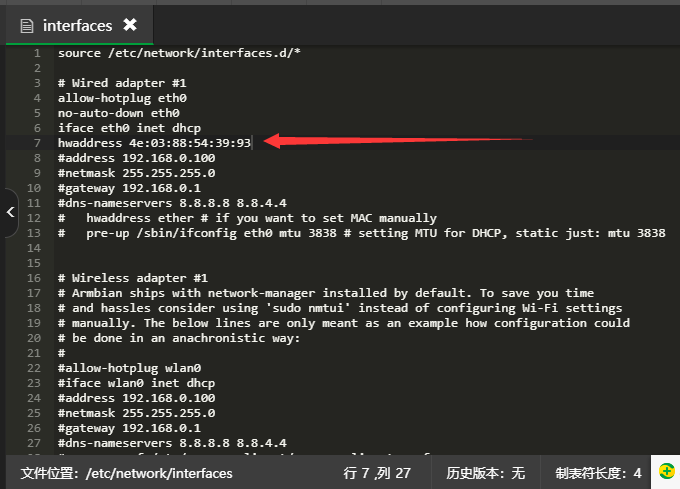Close the interfaces tab
Viewport: 680px width, 489px height.
[130, 25]
